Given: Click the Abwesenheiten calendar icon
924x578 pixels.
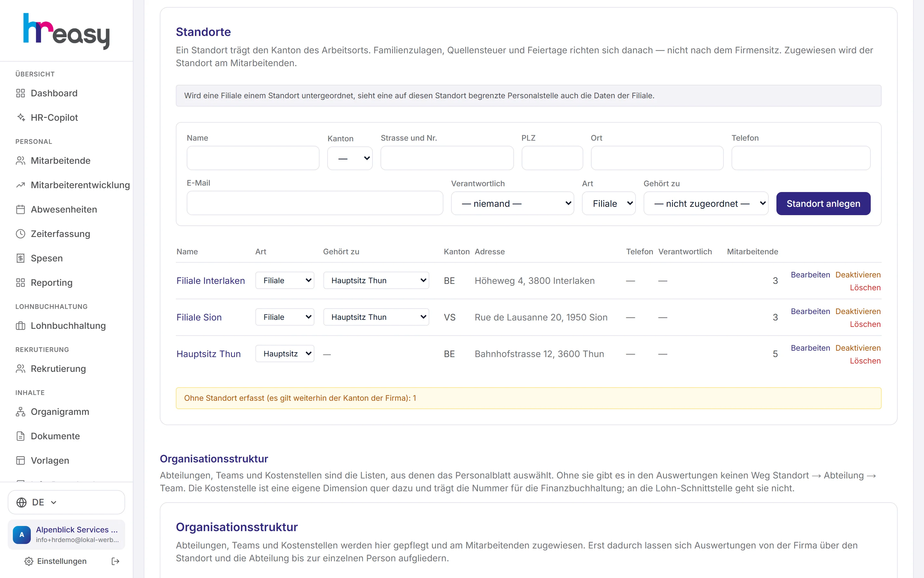Looking at the screenshot, I should [x=21, y=209].
